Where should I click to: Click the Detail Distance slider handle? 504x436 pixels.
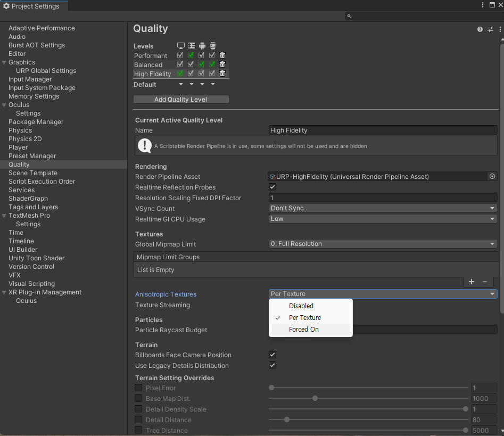coord(287,419)
